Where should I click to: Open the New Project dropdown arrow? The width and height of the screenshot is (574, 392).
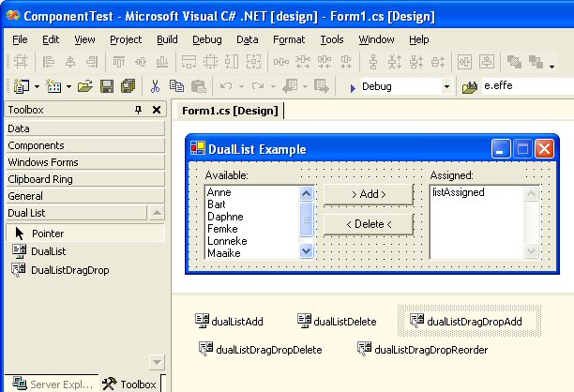coord(37,86)
